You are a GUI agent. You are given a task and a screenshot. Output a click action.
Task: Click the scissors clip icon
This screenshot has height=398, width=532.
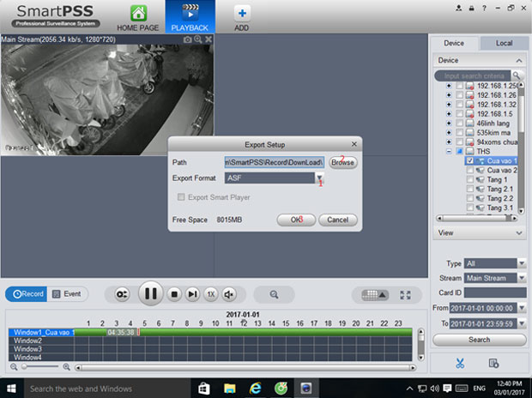pyautogui.click(x=459, y=363)
